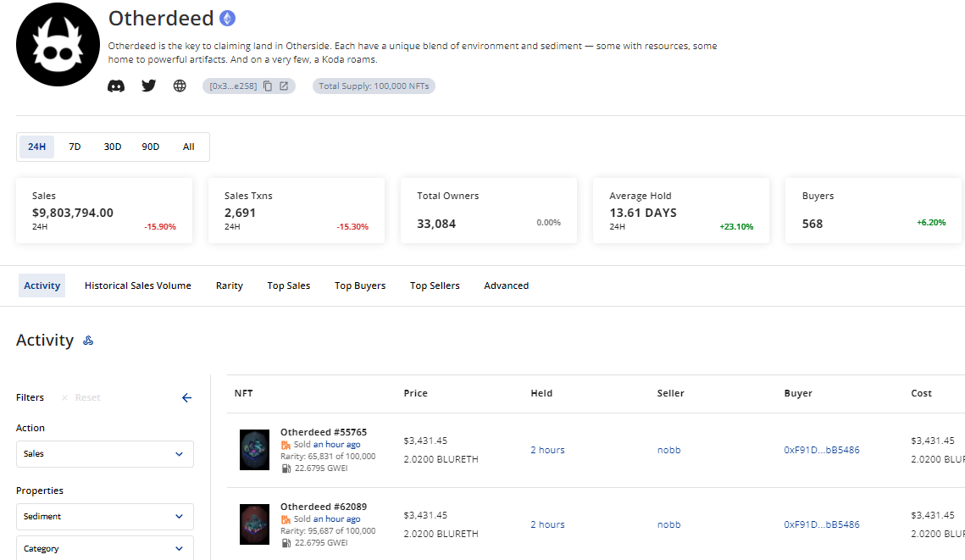The height and width of the screenshot is (560, 965).
Task: Select the 7D time range
Action: pyautogui.click(x=75, y=147)
